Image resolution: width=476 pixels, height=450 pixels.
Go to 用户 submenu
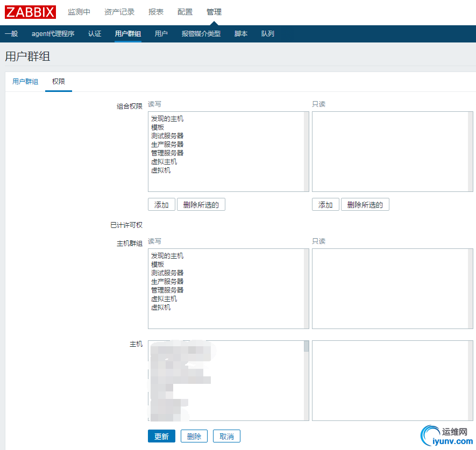161,34
